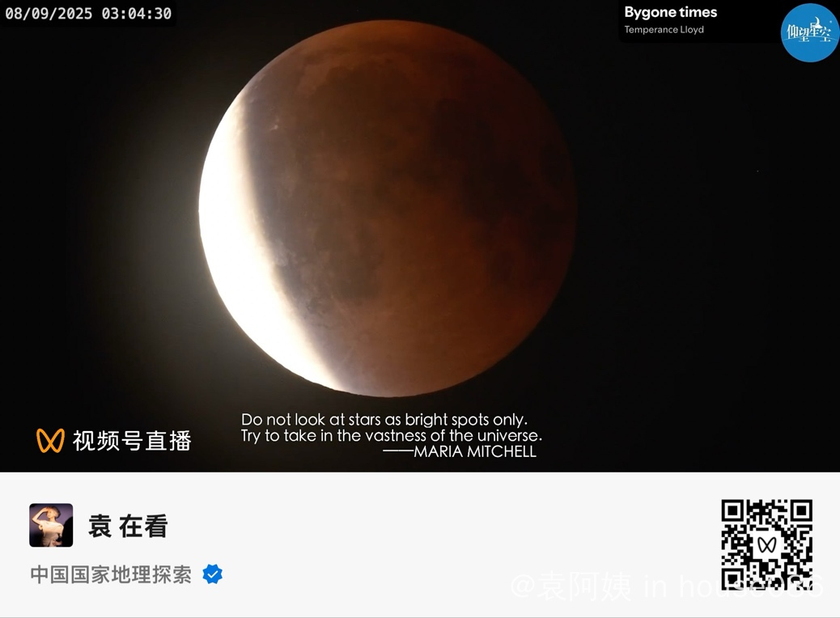This screenshot has height=618, width=840.
Task: Click the quote line "Do not look at stars"
Action: pos(384,419)
